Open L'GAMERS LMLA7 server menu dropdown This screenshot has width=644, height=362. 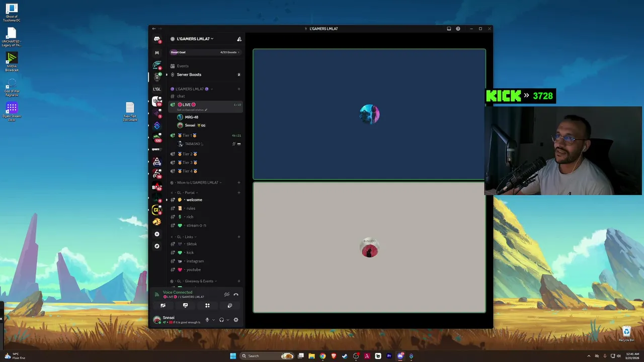pos(195,39)
